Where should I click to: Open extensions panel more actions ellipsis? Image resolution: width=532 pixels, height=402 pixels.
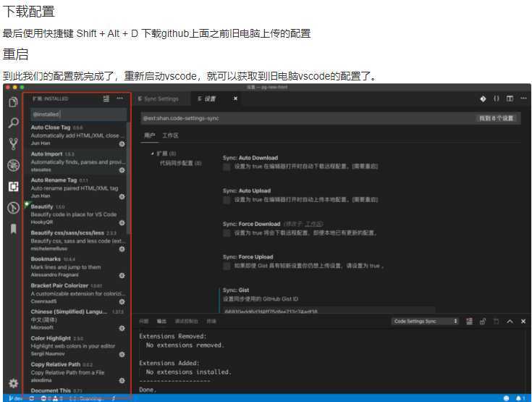click(119, 98)
